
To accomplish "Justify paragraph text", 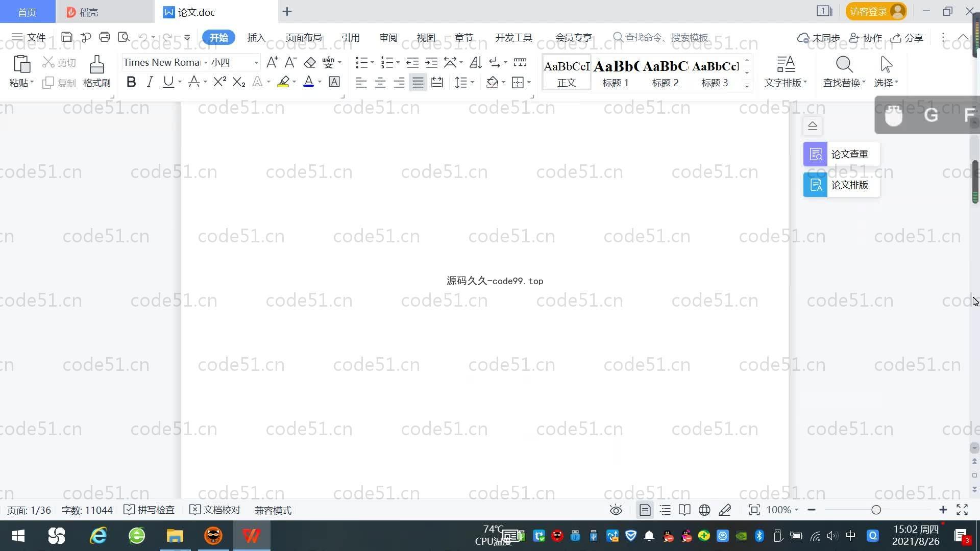I will coord(418,82).
